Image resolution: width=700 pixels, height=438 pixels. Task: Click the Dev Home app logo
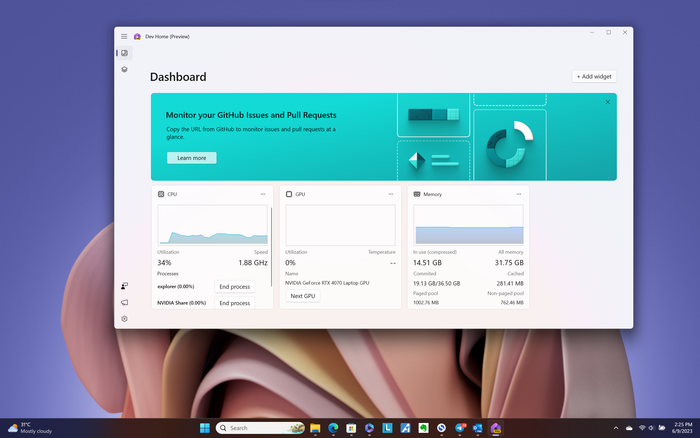tap(137, 37)
